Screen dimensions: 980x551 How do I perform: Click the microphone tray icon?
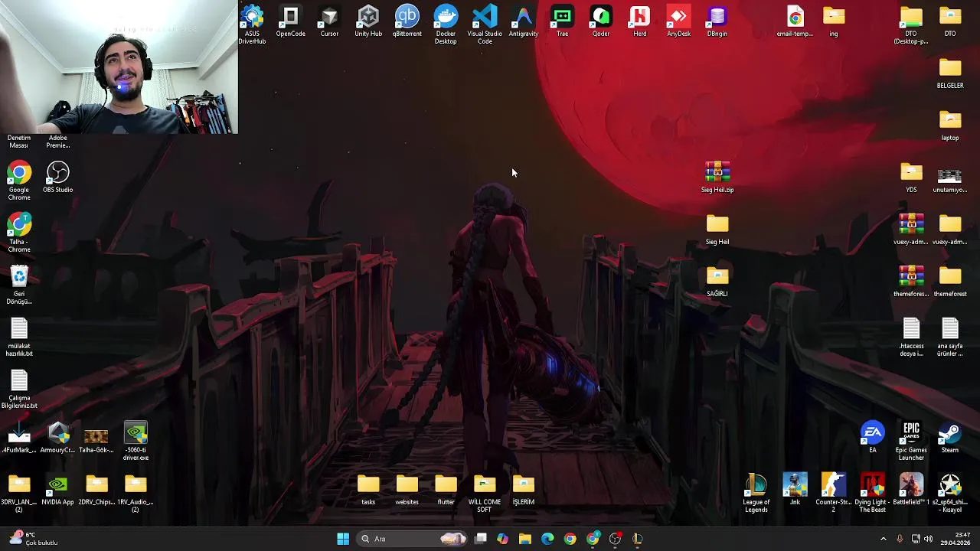pos(900,539)
